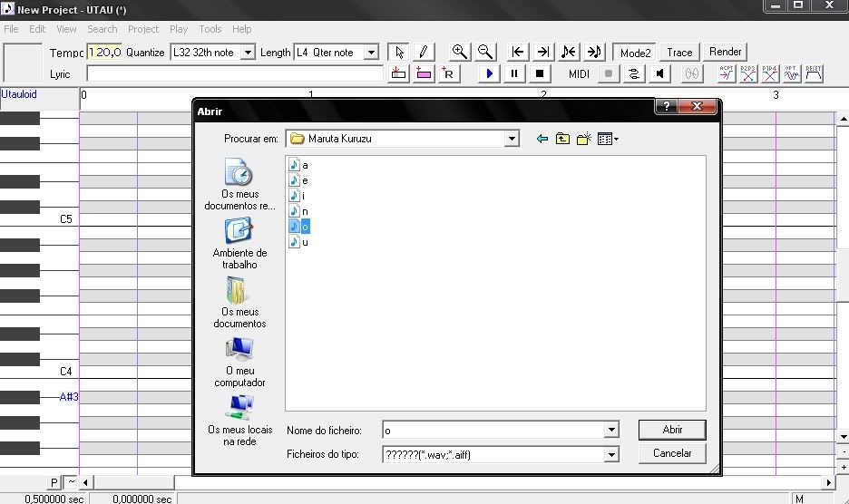Open the Edit menu
Screen dimensions: 849x504
[37, 29]
